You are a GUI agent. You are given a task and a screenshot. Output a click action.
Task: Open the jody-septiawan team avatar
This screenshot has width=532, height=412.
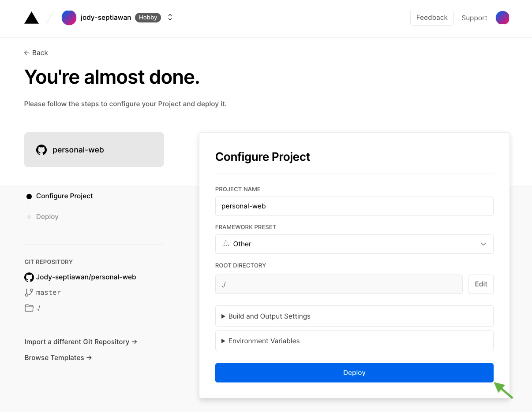click(69, 18)
